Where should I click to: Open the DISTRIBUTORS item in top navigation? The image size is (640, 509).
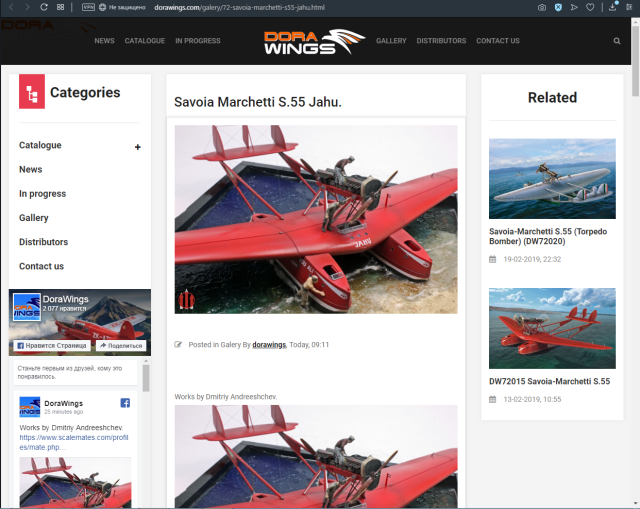(x=441, y=41)
